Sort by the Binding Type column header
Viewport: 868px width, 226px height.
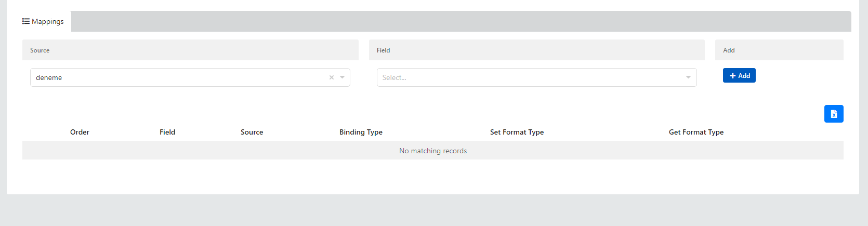361,132
